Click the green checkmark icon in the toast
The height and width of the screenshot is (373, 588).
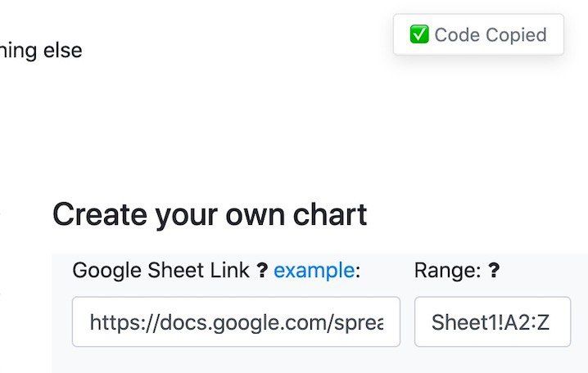click(x=419, y=34)
